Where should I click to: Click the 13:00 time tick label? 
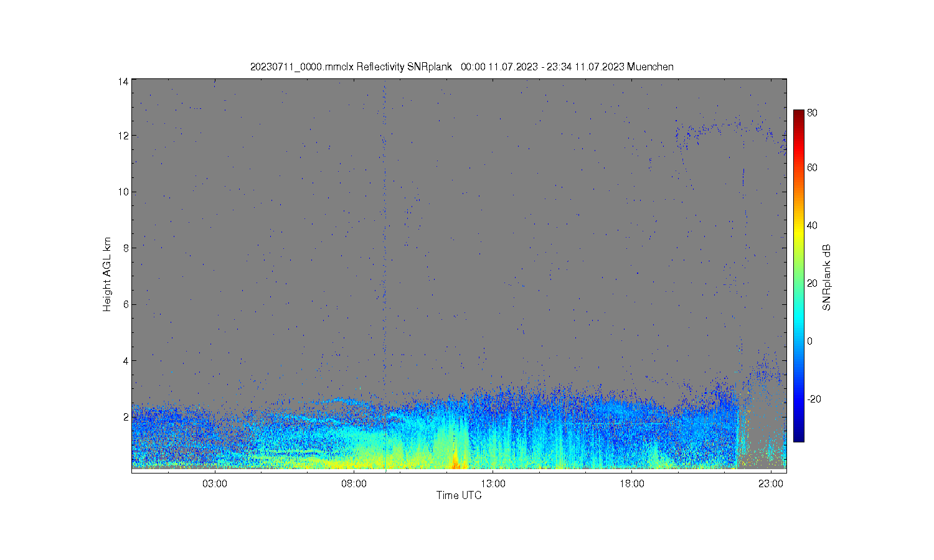pos(493,484)
